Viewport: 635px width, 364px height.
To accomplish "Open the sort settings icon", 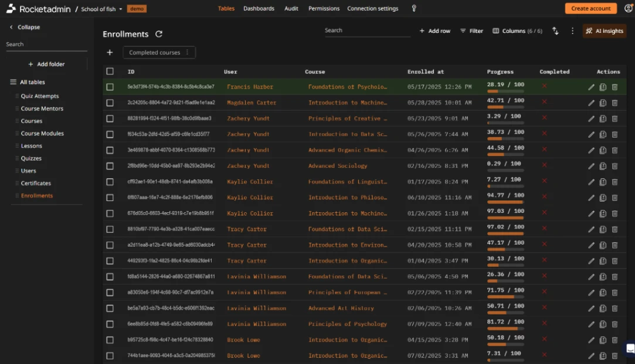I will 555,30.
